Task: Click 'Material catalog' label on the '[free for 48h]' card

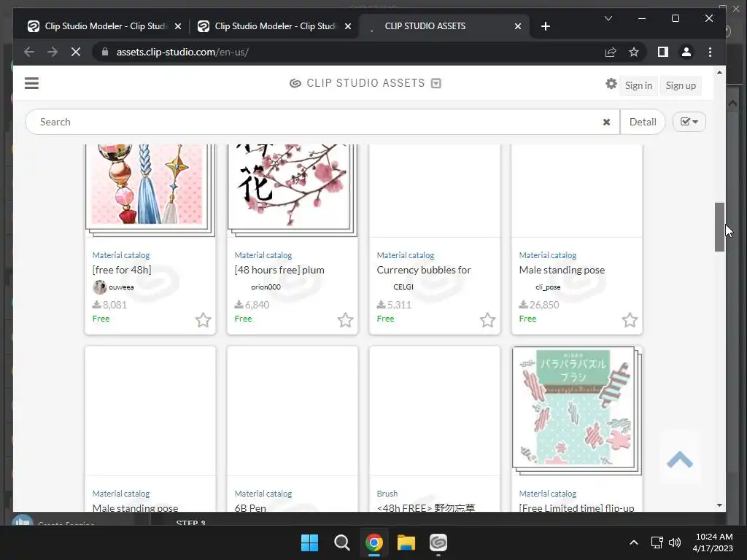Action: [121, 255]
